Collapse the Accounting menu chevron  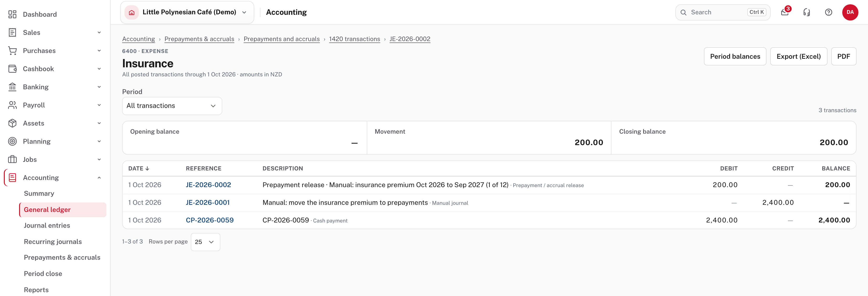pos(99,178)
